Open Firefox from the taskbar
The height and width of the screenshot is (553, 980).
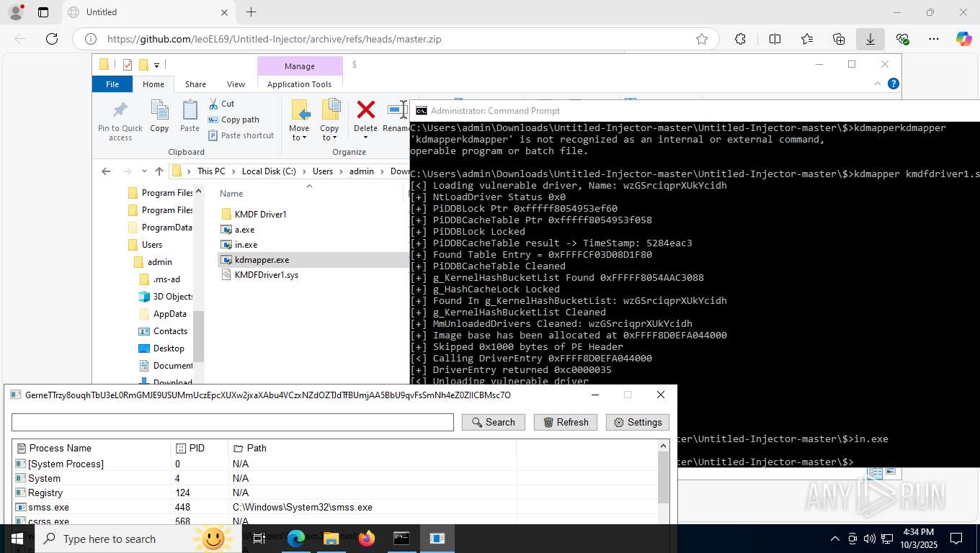(x=367, y=538)
